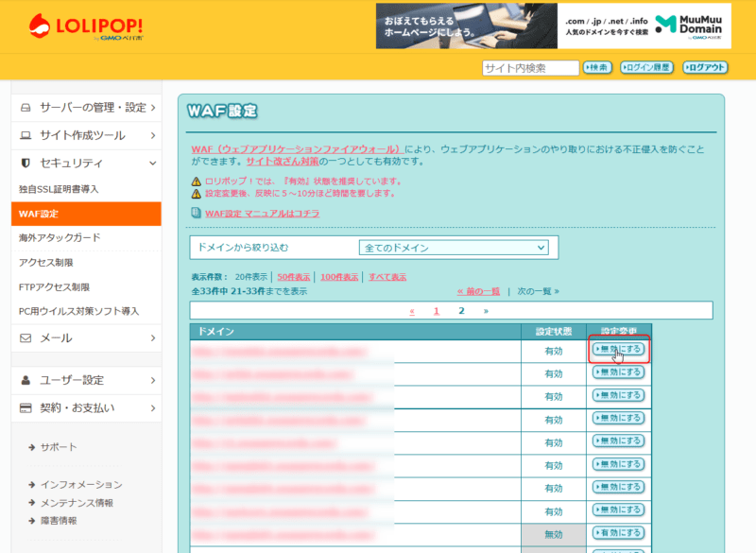Click the user settings person icon
Viewport: 756px width, 553px height.
click(26, 380)
